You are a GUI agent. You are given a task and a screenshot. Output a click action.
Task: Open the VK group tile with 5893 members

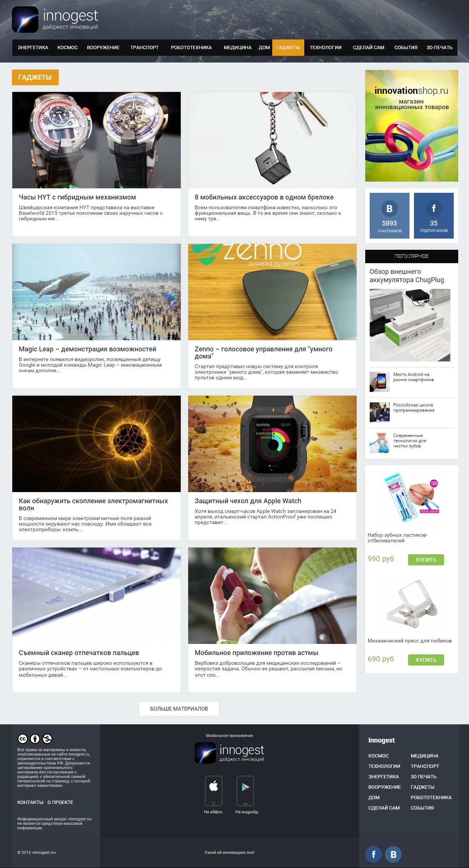389,216
